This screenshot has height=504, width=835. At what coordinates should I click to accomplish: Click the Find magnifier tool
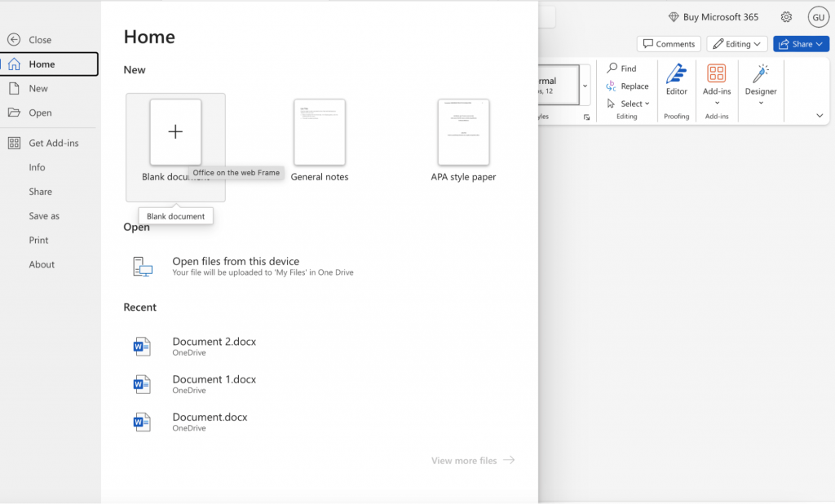pos(621,69)
